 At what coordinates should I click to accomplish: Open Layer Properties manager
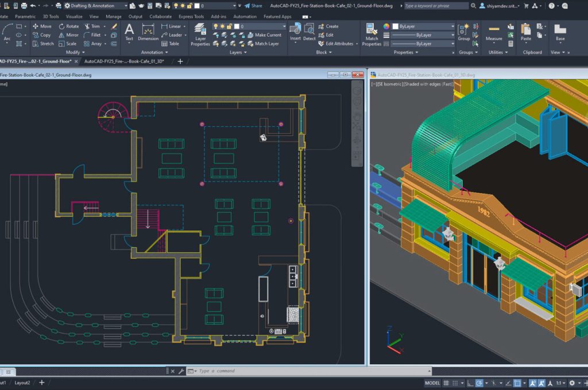click(x=200, y=34)
